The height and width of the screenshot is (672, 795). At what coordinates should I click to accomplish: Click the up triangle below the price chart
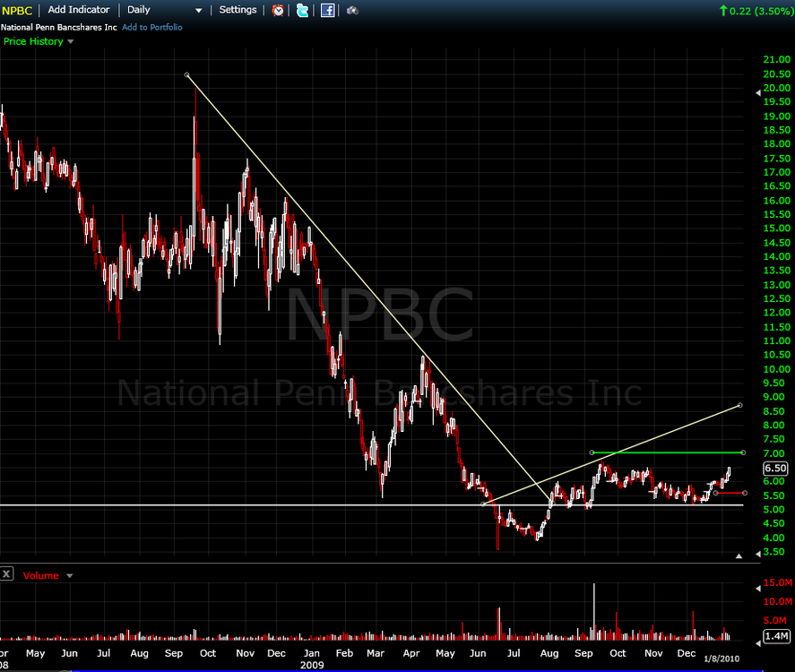click(x=739, y=556)
